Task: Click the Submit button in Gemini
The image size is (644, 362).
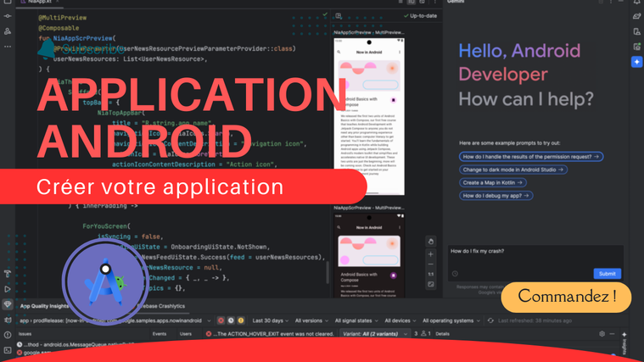Action: click(607, 273)
